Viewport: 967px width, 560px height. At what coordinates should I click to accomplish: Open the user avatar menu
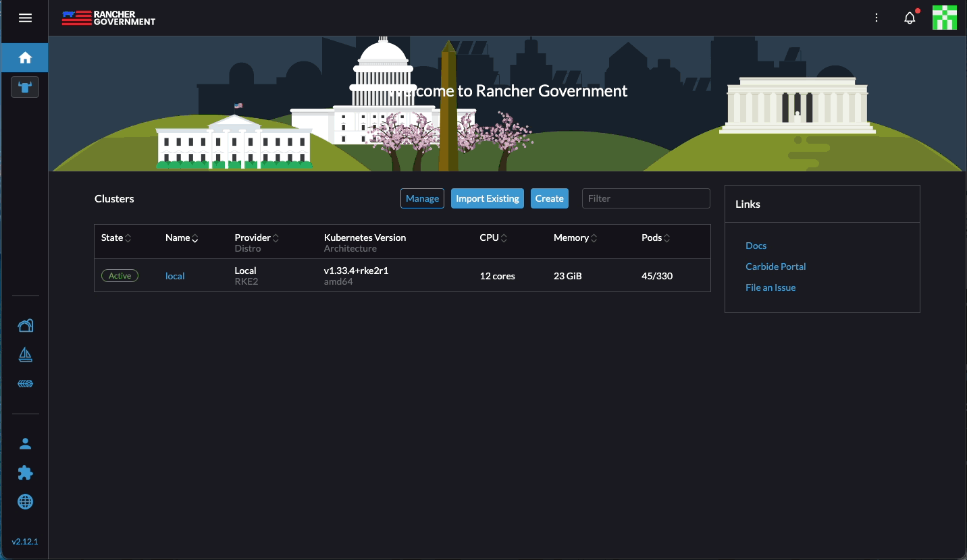tap(944, 18)
